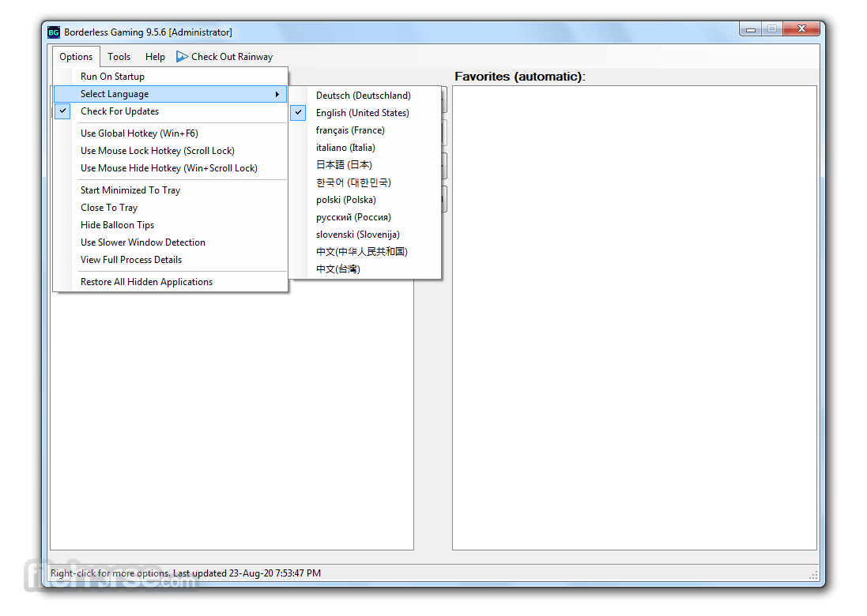867x616 pixels.
Task: Toggle the Check For Updates checkmark
Action: point(63,111)
